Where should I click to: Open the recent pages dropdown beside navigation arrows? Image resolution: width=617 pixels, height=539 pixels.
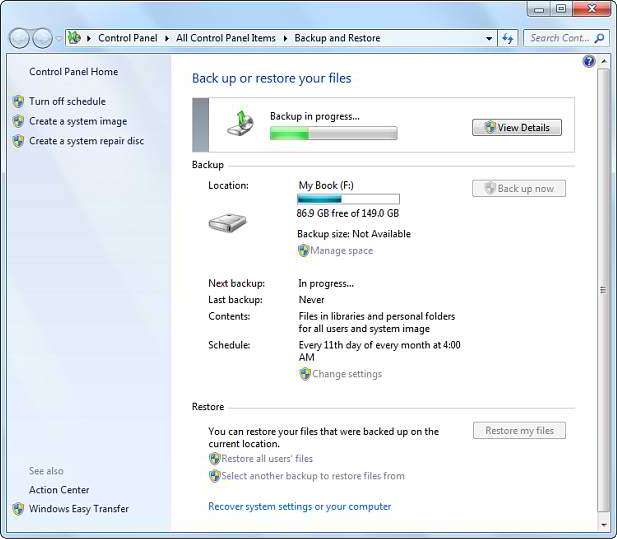59,39
